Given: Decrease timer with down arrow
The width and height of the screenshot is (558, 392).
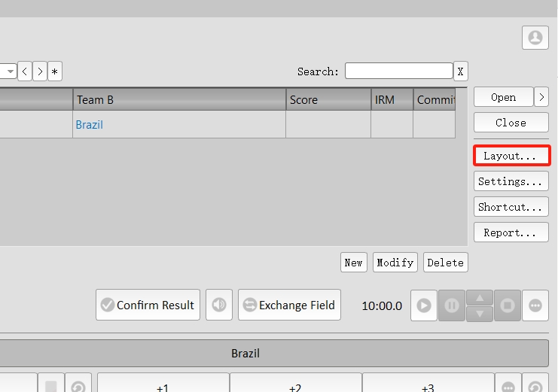Looking at the screenshot, I should (x=480, y=314).
